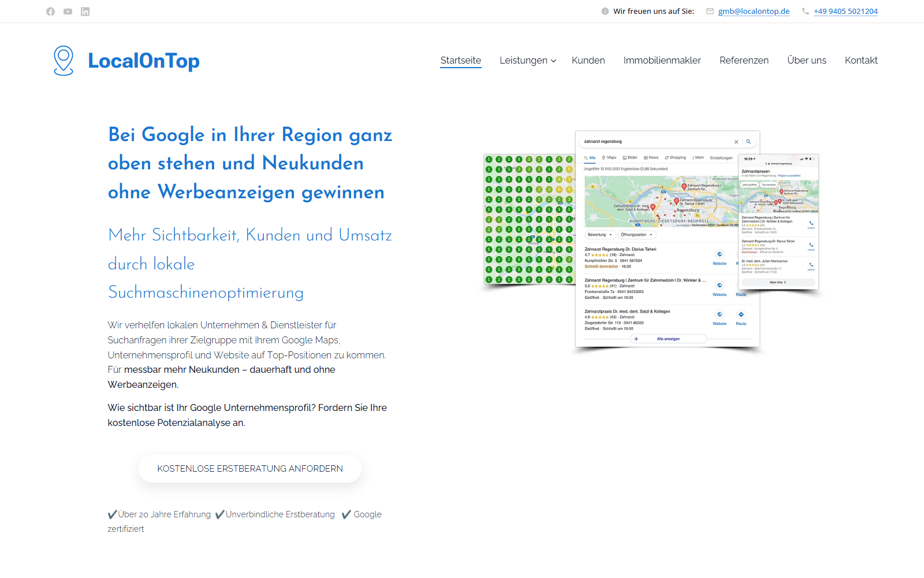Click the Google search results screenshot image
The height and width of the screenshot is (578, 924).
[668, 239]
